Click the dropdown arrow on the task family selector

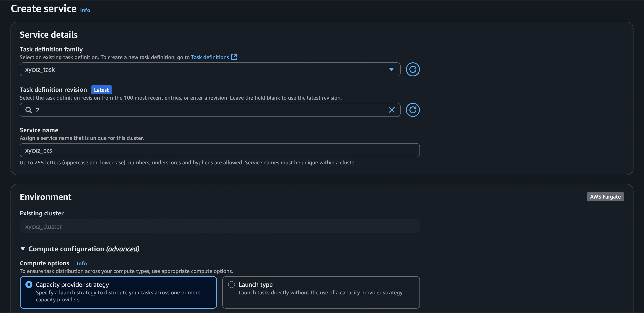point(391,69)
